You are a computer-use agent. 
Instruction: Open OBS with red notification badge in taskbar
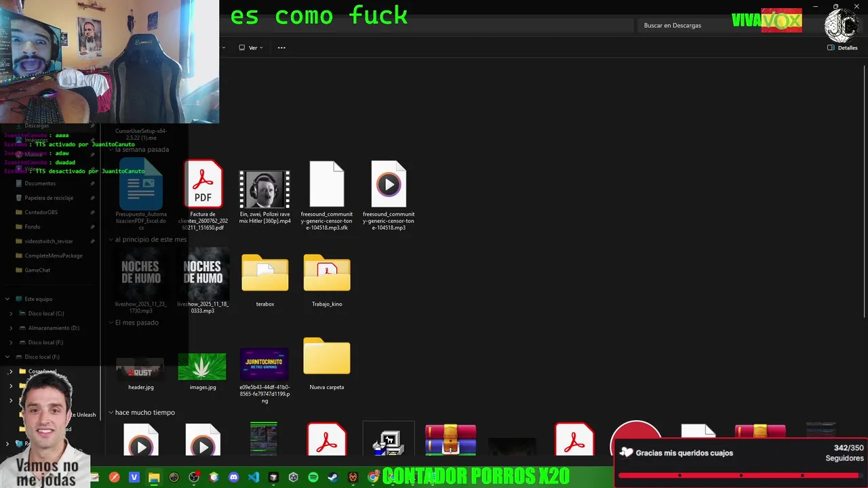[194, 478]
